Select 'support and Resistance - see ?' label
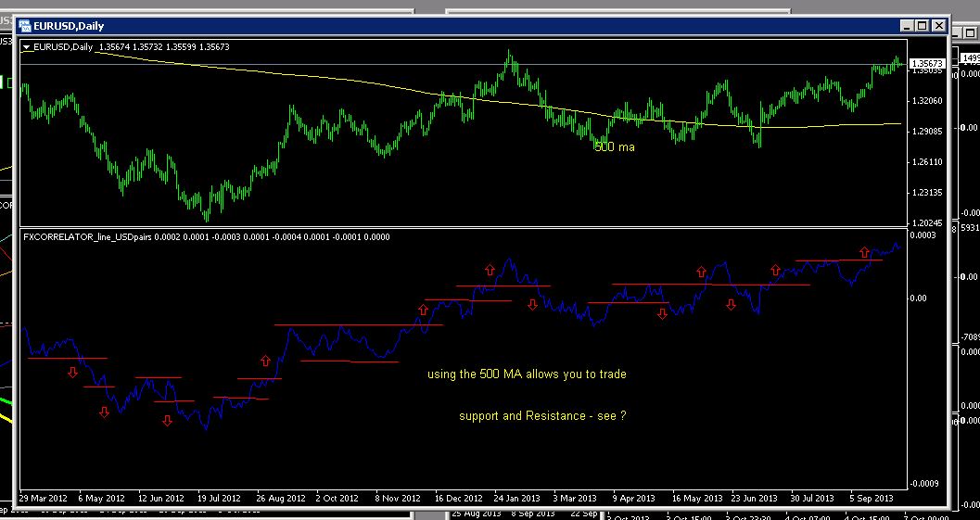This screenshot has width=980, height=520. point(542,415)
